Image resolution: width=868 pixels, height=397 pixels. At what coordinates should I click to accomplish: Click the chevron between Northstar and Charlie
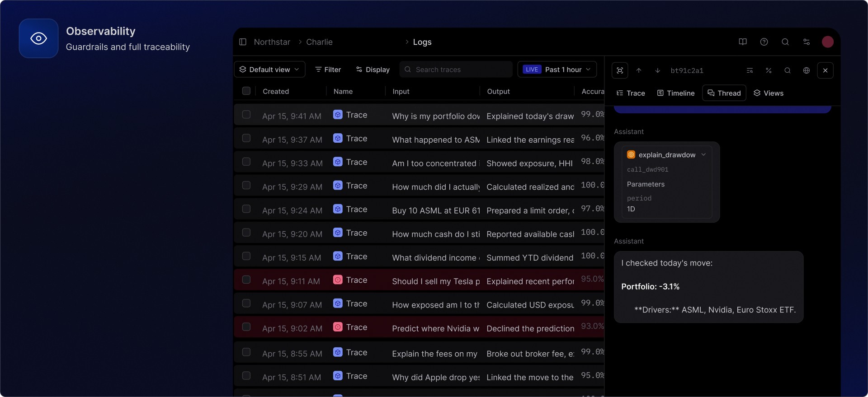pos(300,42)
